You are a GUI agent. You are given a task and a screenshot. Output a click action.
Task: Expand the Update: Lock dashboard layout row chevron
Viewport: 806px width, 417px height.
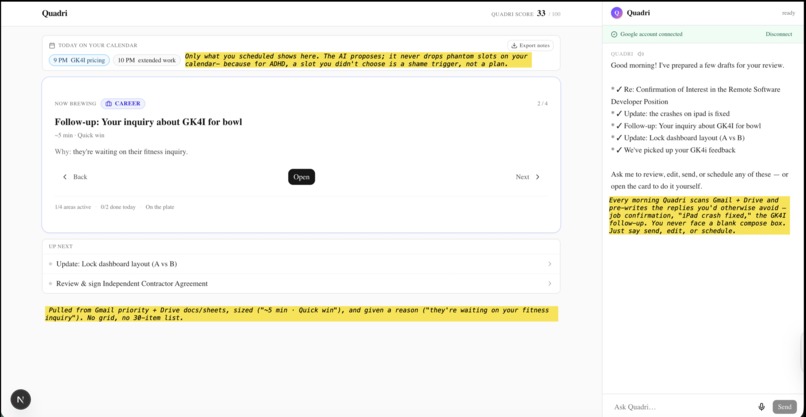click(549, 264)
